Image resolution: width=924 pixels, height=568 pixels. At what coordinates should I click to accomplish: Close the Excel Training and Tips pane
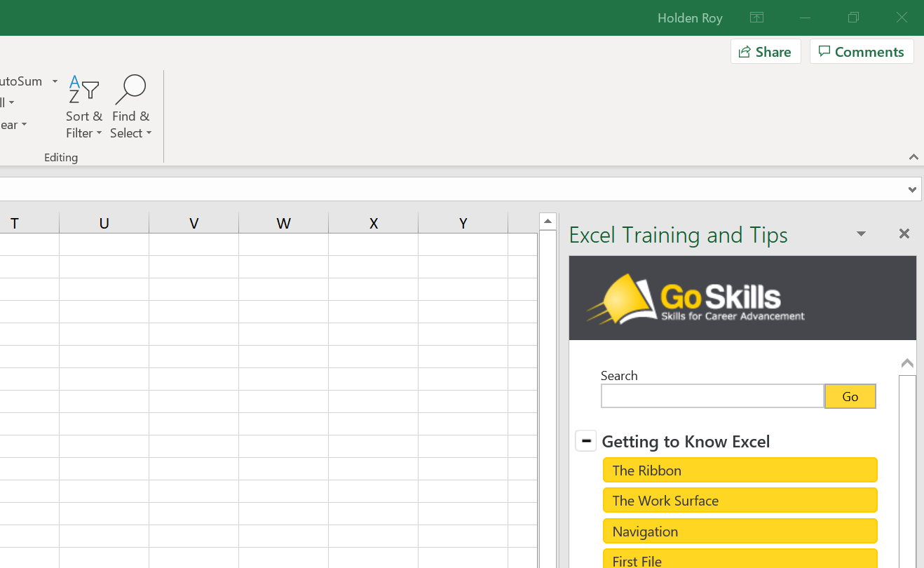coord(904,234)
